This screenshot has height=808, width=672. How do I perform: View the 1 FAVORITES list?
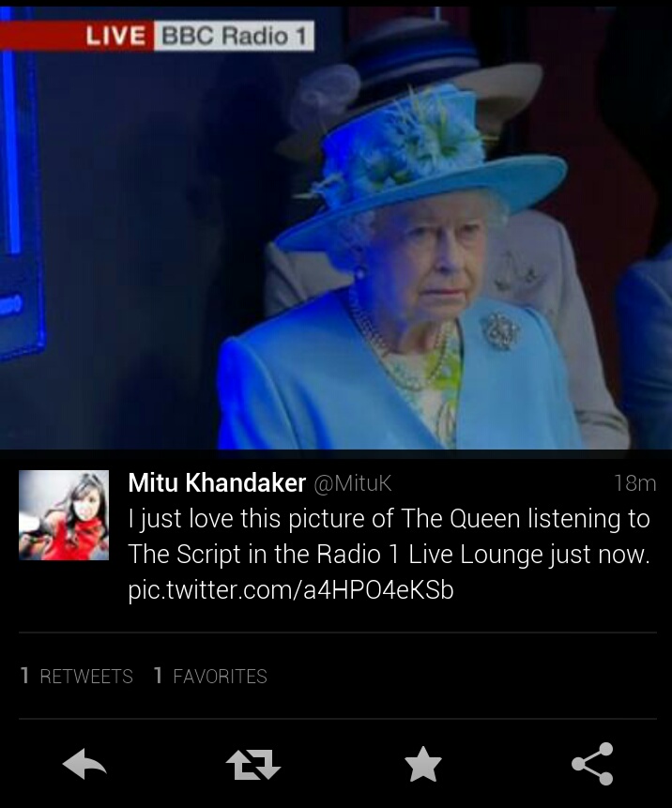point(210,676)
